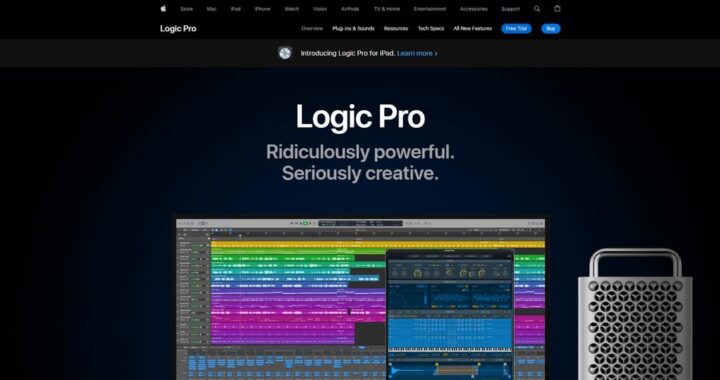720x380 pixels.
Task: Go to the iPad section
Action: click(x=236, y=9)
